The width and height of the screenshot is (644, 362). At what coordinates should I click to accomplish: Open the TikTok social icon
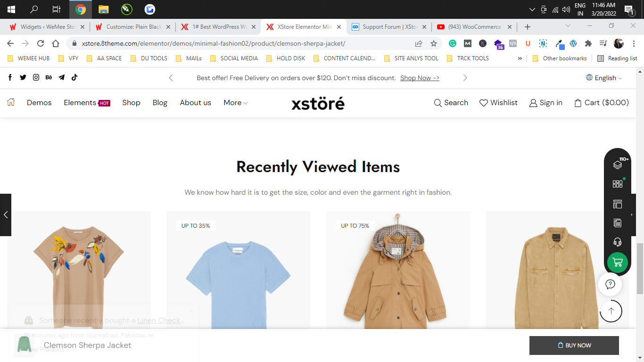(x=74, y=78)
